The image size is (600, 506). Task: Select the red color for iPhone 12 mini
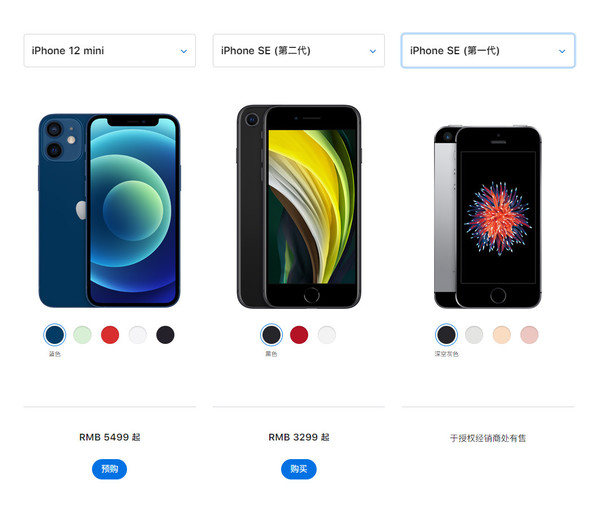(x=110, y=335)
